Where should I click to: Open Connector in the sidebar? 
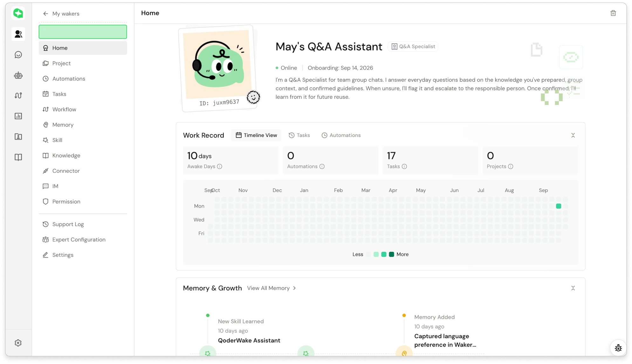coord(83,171)
